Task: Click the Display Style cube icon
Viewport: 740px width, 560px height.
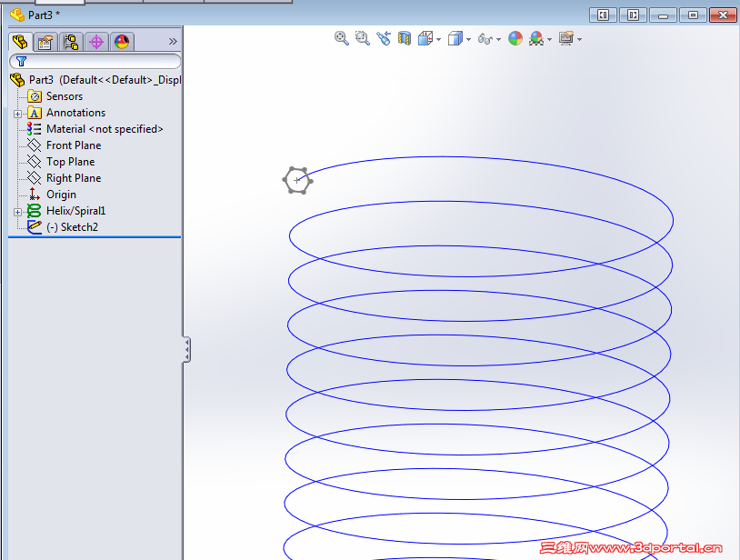Action: 455,38
